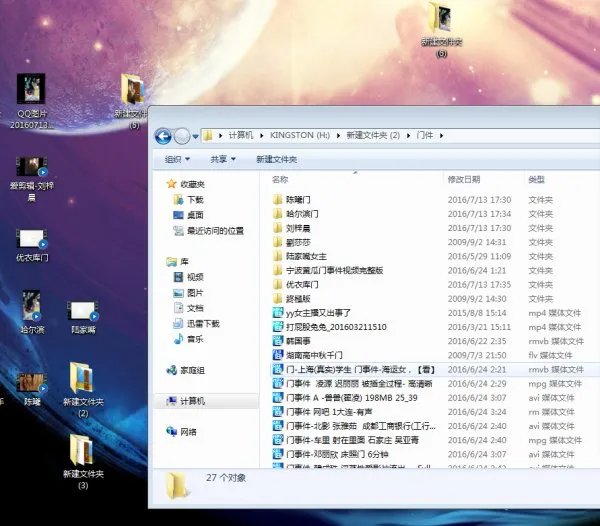The width and height of the screenshot is (600, 526).
Task: Go to 新建文件夹 (2) in the breadcrumb
Action: (373, 135)
